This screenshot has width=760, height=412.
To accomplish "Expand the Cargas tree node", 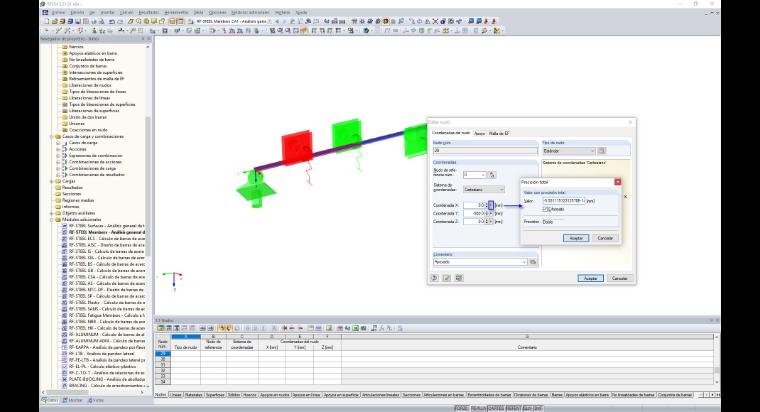I will pos(51,181).
